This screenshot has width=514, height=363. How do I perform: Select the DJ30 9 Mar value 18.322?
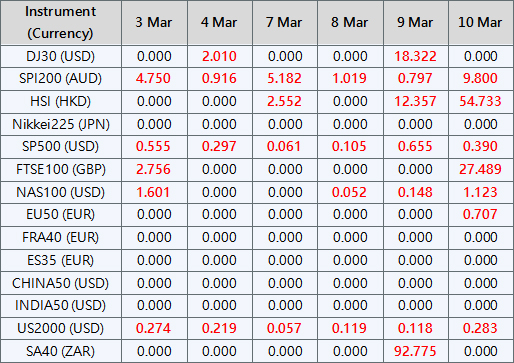tap(415, 56)
